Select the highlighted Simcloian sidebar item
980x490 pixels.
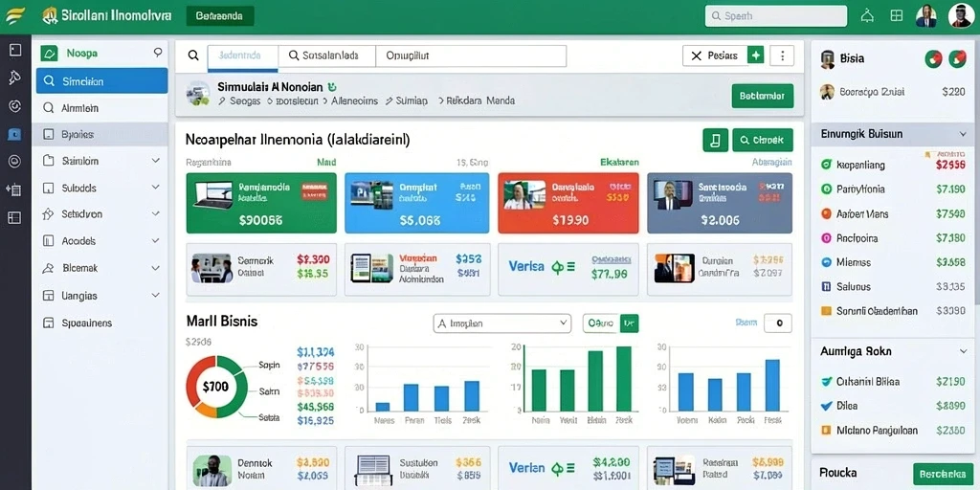[x=101, y=81]
